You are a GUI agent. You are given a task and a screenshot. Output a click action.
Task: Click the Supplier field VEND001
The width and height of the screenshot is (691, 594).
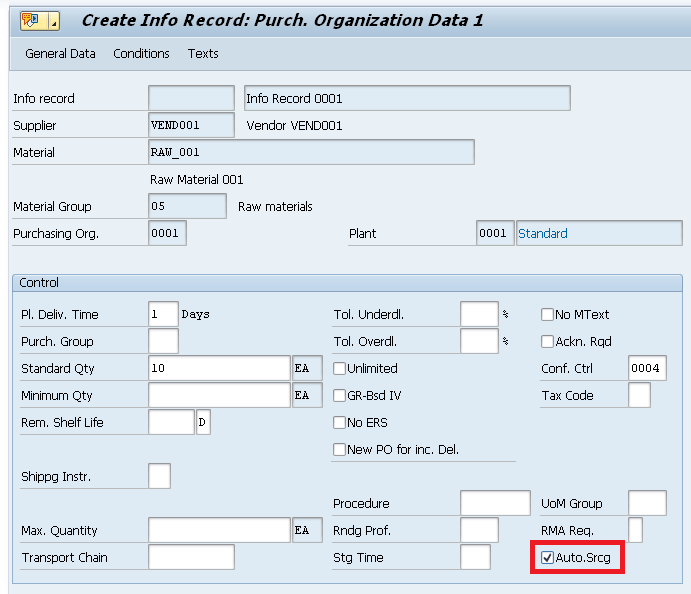[x=191, y=125]
